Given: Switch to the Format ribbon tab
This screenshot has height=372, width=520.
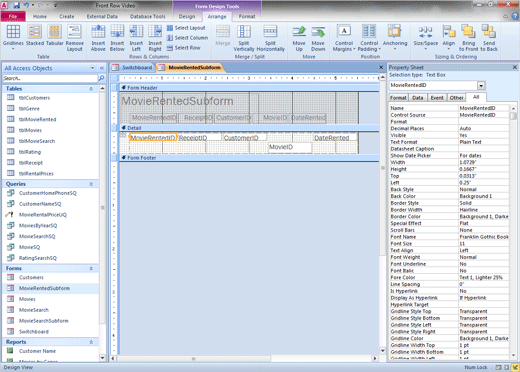Looking at the screenshot, I should click(x=247, y=16).
